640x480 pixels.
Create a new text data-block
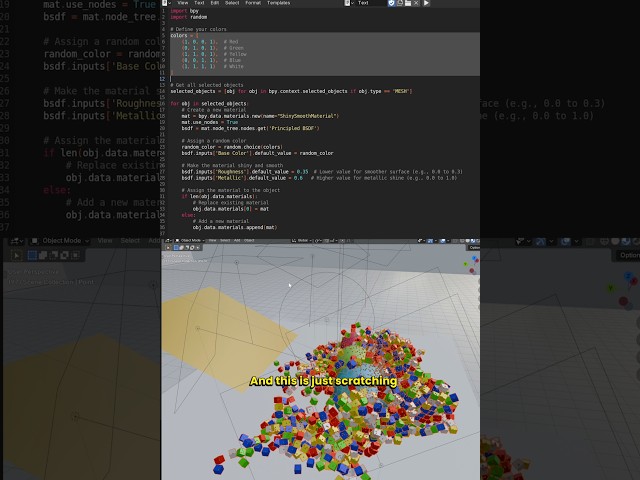click(400, 3)
